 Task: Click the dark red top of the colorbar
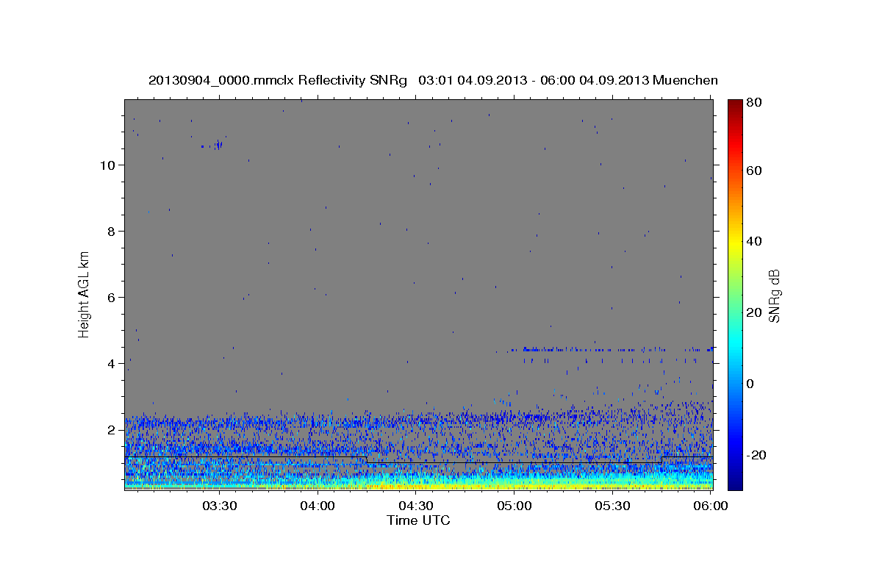(x=735, y=107)
